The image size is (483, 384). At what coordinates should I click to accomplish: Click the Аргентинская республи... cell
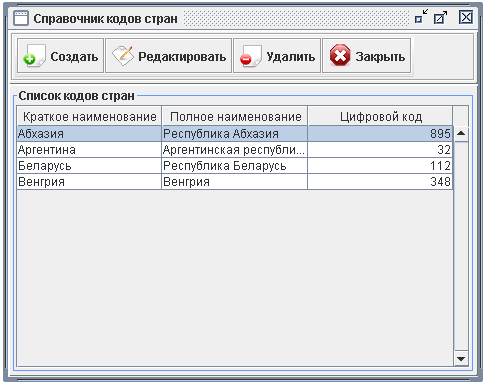[235, 150]
